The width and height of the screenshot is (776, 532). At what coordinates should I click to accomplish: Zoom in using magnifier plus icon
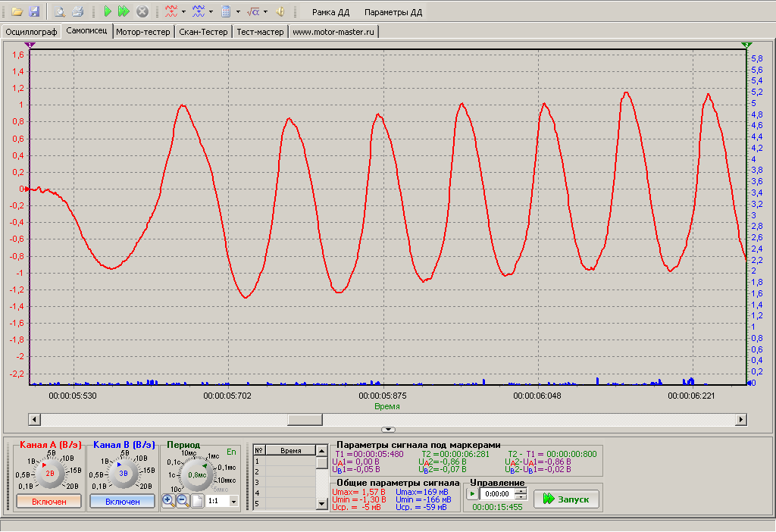(168, 501)
